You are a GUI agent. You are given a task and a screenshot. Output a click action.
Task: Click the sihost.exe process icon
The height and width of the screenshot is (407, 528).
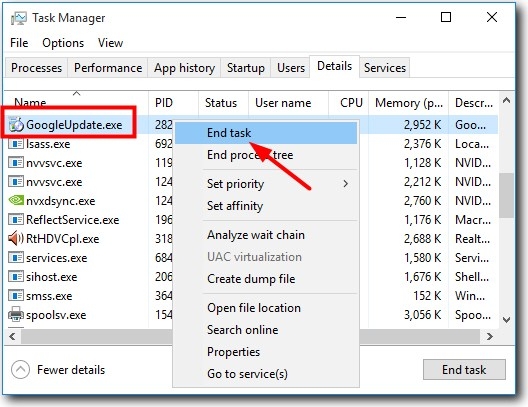tap(16, 277)
